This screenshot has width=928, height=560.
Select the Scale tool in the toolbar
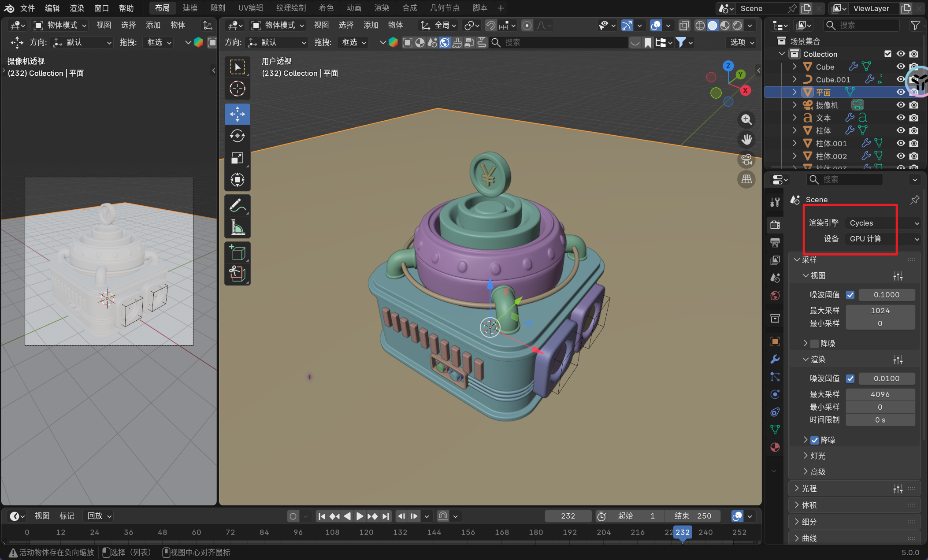(237, 158)
